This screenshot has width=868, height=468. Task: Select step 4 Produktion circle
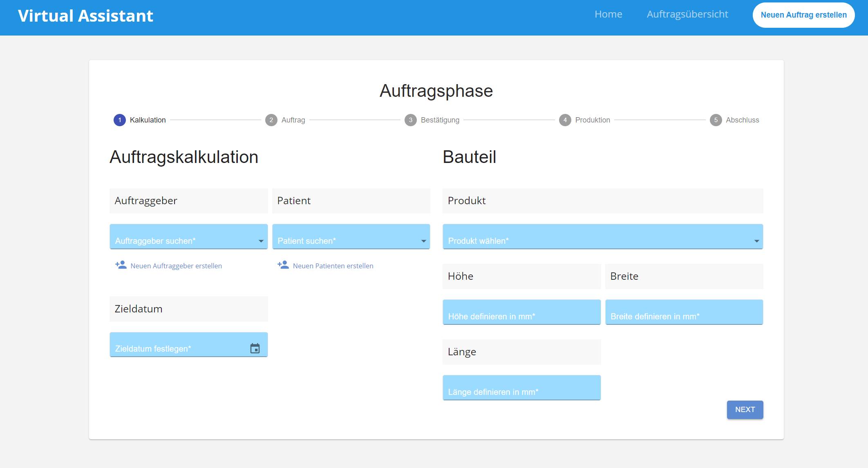[565, 120]
